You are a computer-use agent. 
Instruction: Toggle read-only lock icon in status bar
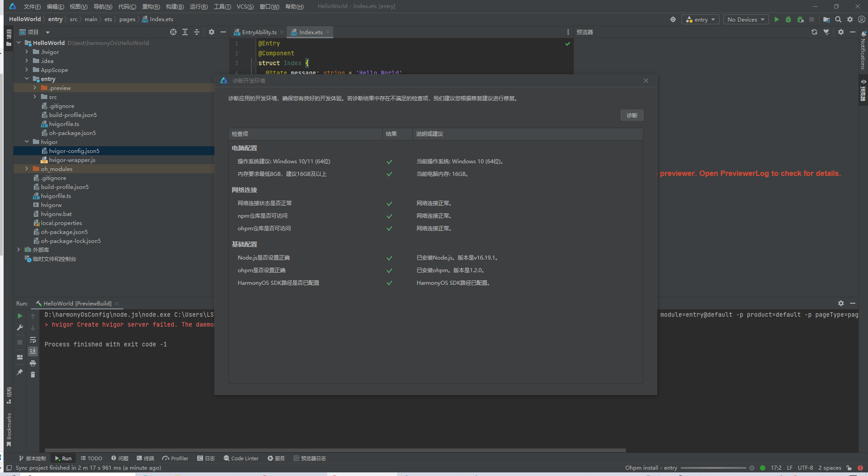[x=849, y=468]
